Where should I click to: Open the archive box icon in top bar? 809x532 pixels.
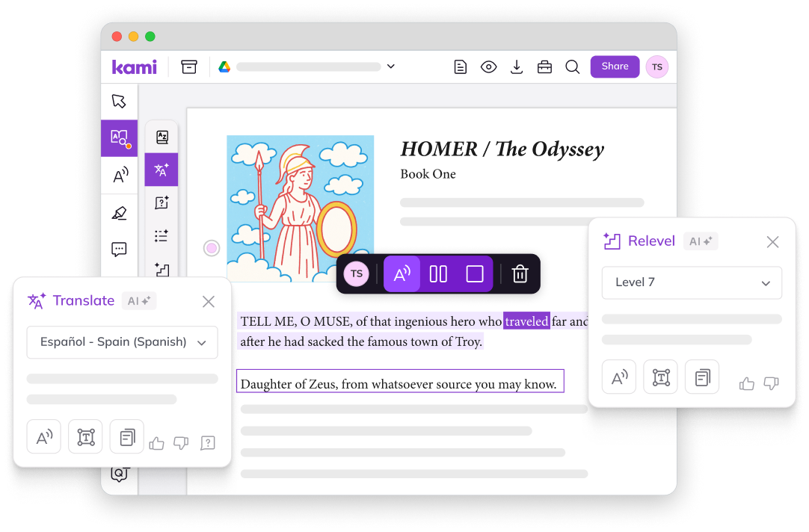point(189,67)
